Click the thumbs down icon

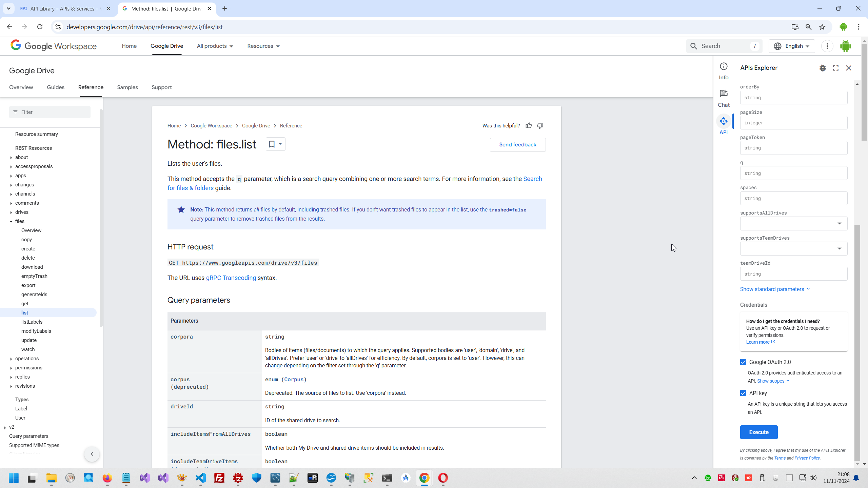540,126
